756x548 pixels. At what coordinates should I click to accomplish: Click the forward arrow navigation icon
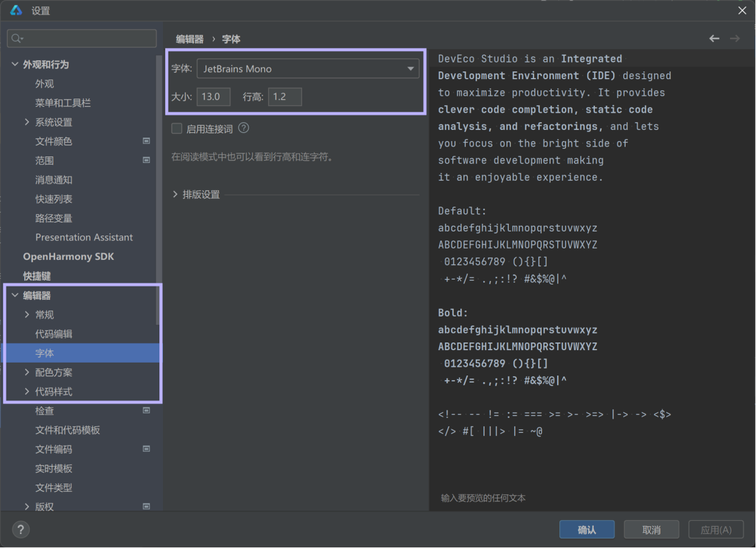[x=735, y=39]
